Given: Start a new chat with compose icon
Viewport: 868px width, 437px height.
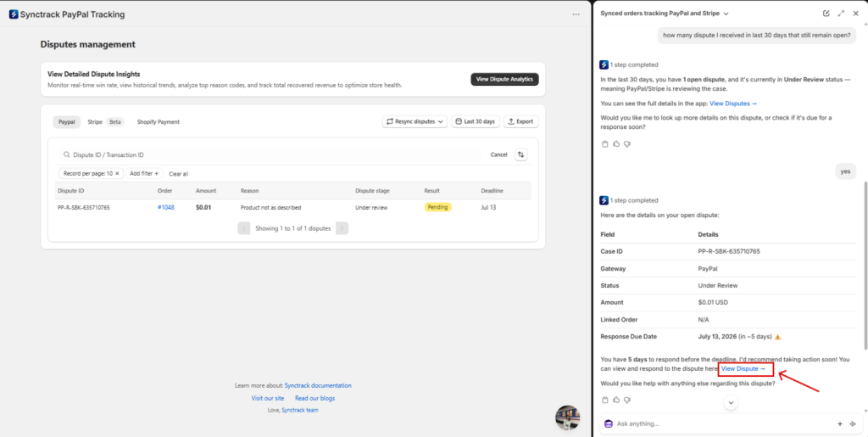Looking at the screenshot, I should pyautogui.click(x=826, y=14).
